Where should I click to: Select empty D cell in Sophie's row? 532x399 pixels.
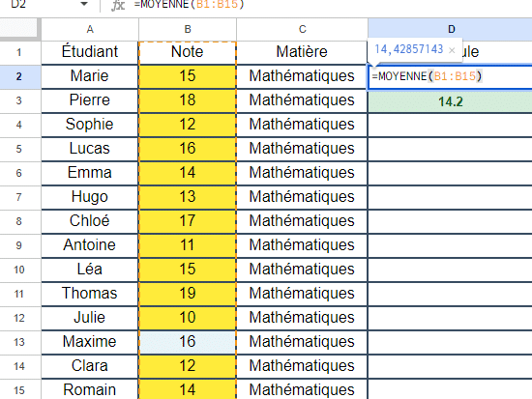450,125
